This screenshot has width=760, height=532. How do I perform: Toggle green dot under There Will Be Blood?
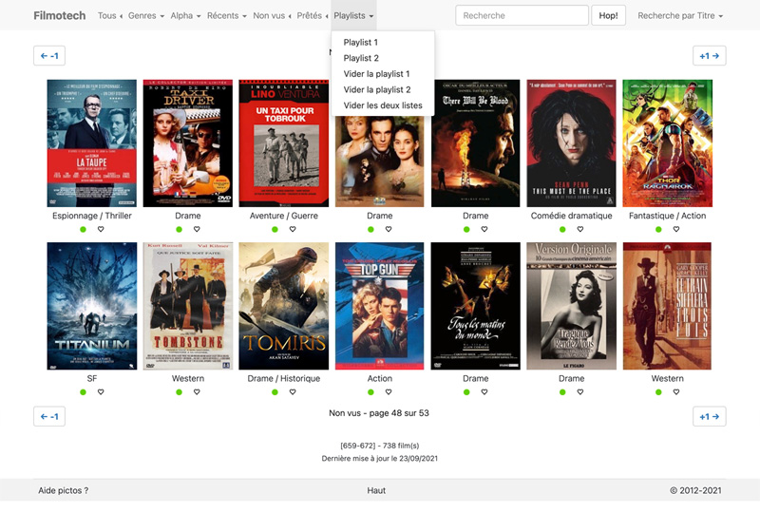point(466,229)
